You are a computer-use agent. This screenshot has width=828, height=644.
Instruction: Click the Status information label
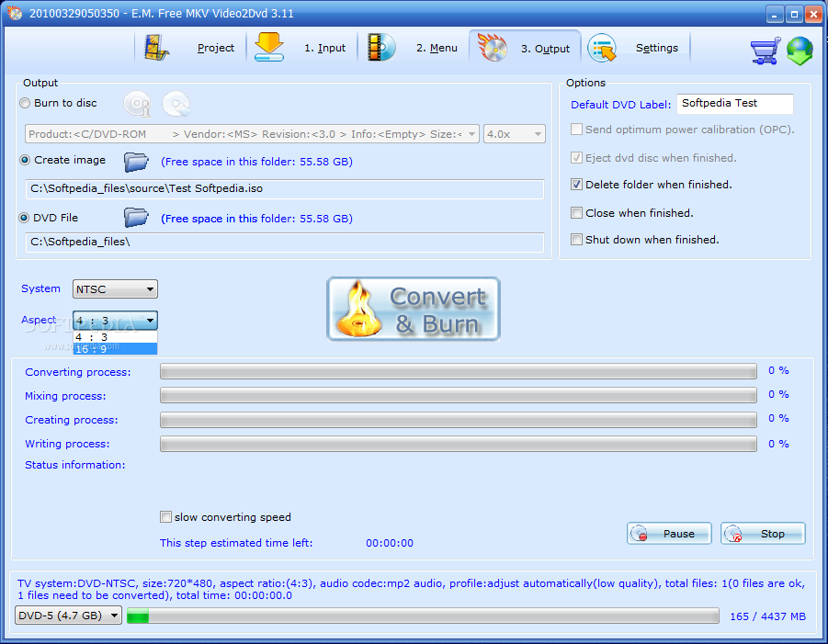tap(75, 465)
